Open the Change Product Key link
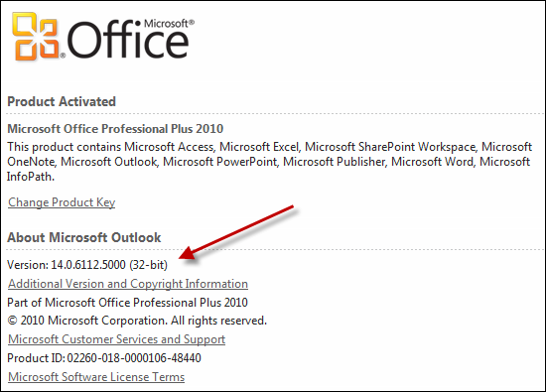 point(62,202)
